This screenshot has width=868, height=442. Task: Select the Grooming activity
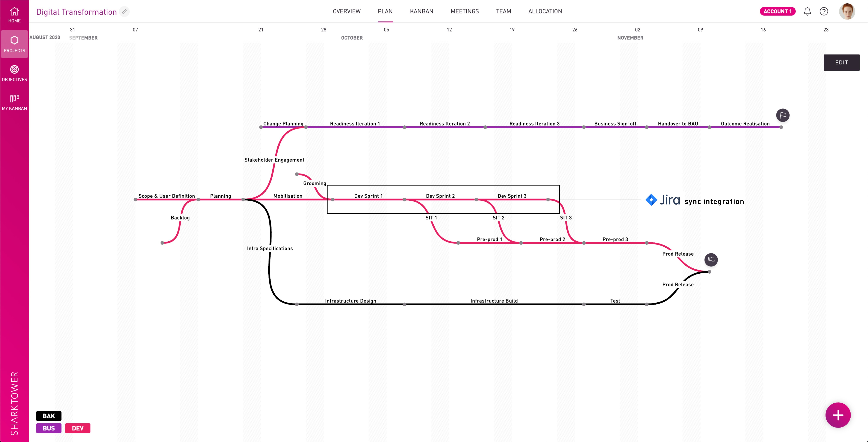tap(314, 183)
